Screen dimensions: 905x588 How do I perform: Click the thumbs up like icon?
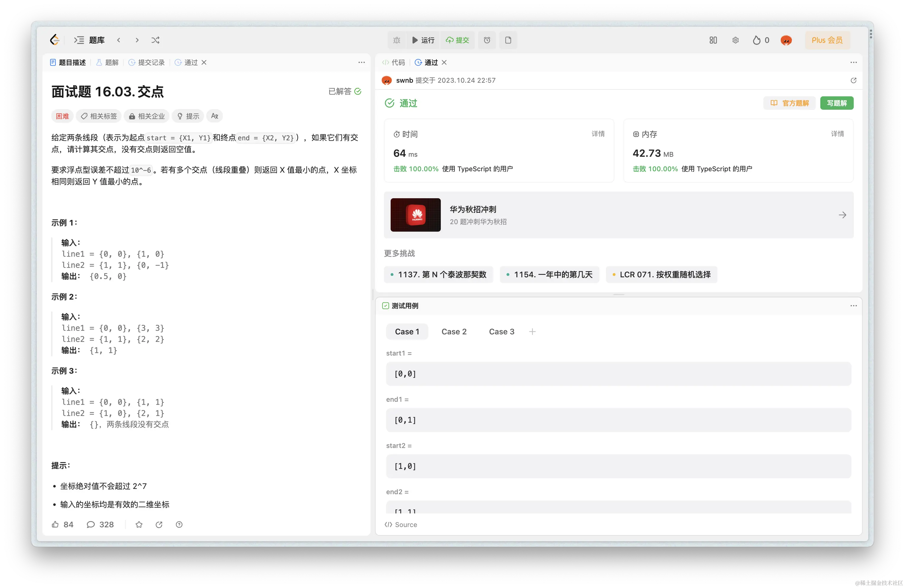pyautogui.click(x=55, y=525)
